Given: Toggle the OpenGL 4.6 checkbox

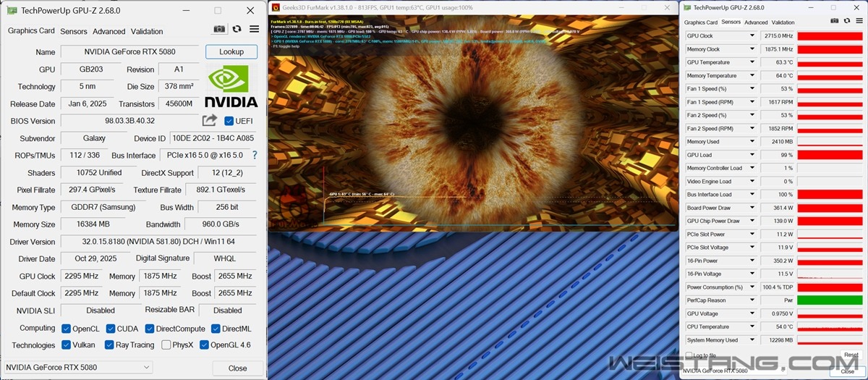Looking at the screenshot, I should tap(204, 345).
